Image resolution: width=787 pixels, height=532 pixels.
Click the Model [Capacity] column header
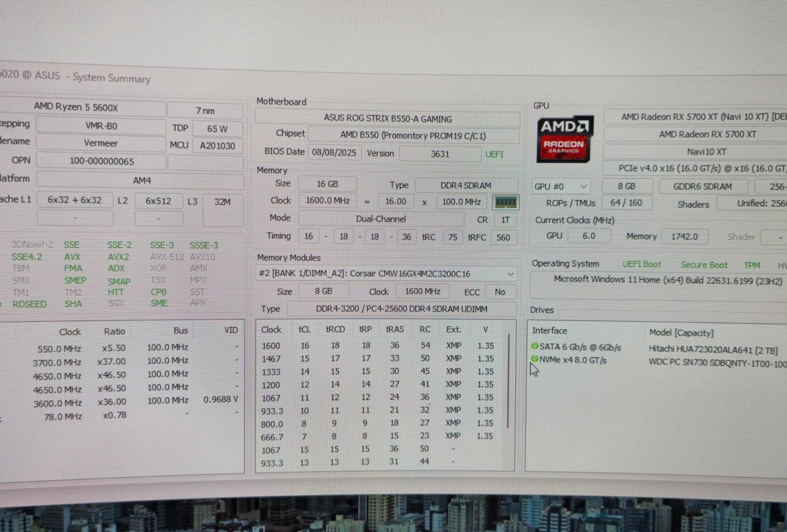(x=681, y=333)
